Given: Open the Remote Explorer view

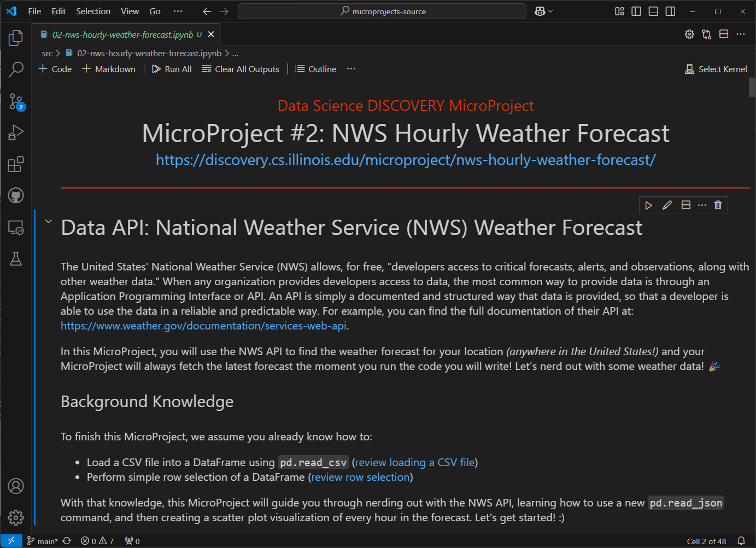Looking at the screenshot, I should 16,227.
